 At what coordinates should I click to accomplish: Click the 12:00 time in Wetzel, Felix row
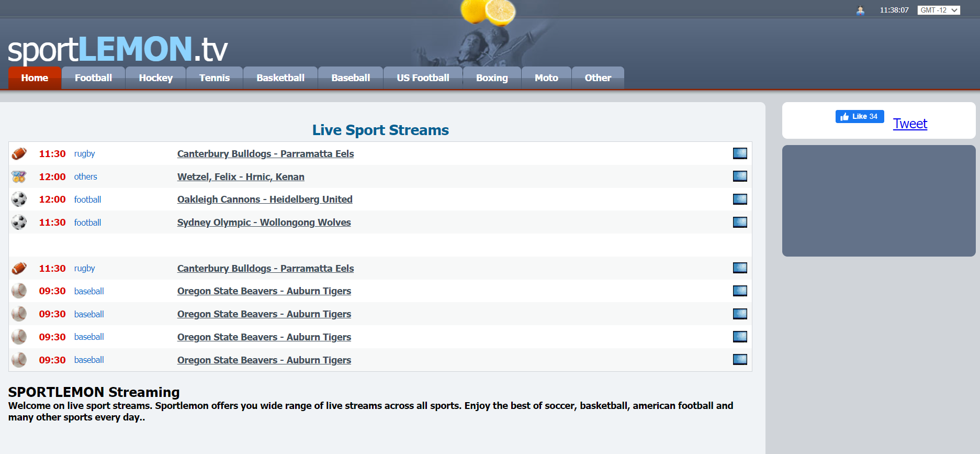click(x=52, y=176)
